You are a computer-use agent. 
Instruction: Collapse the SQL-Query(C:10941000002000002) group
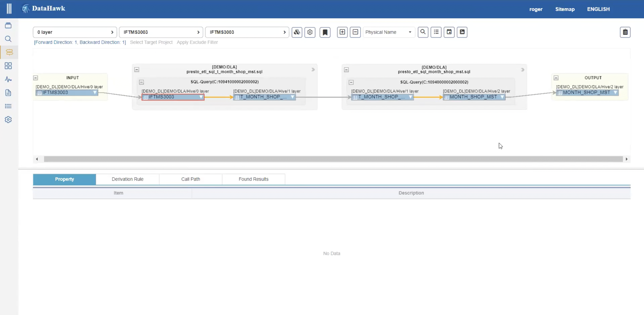click(x=142, y=82)
